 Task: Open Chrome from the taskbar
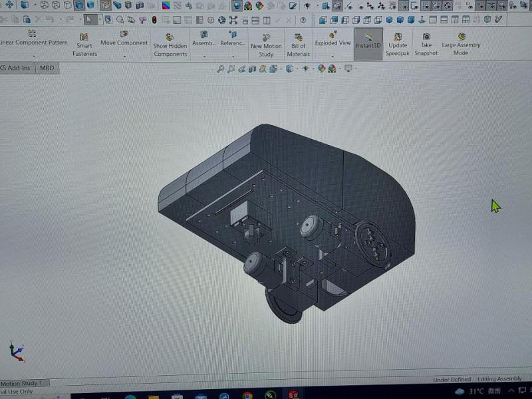pos(247,395)
